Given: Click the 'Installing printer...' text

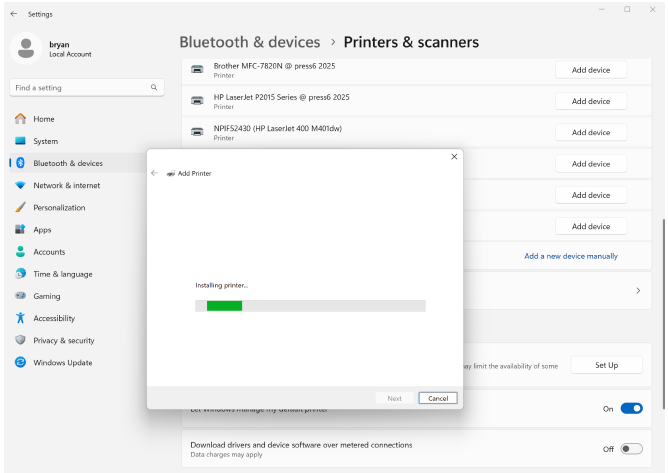Looking at the screenshot, I should (222, 286).
